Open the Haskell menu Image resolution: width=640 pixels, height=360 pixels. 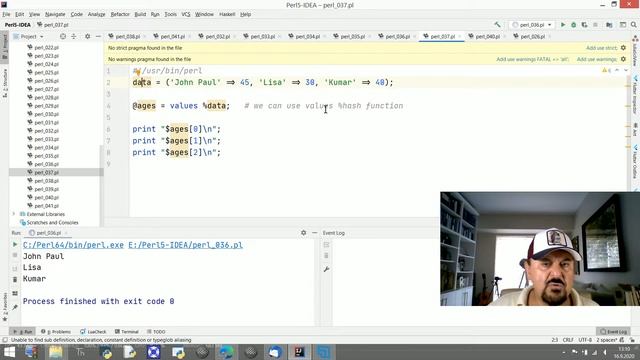coord(227,14)
